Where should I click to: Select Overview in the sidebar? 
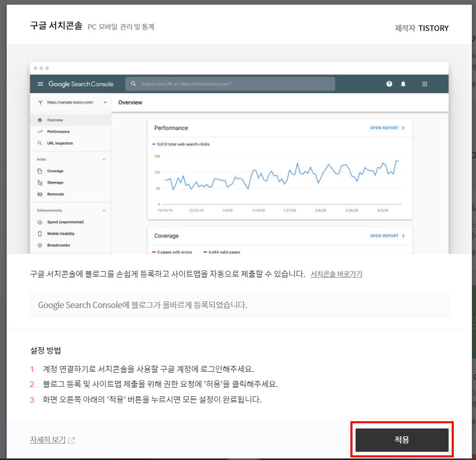[71, 120]
